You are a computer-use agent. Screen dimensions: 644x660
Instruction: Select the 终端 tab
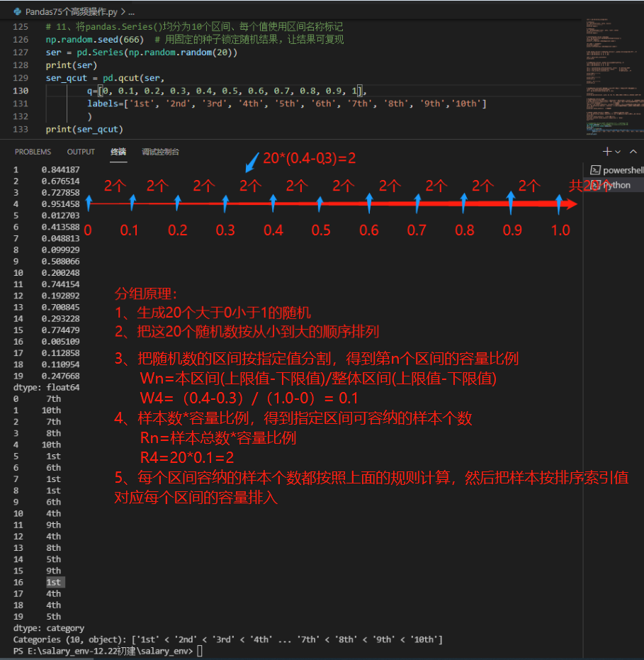click(118, 152)
